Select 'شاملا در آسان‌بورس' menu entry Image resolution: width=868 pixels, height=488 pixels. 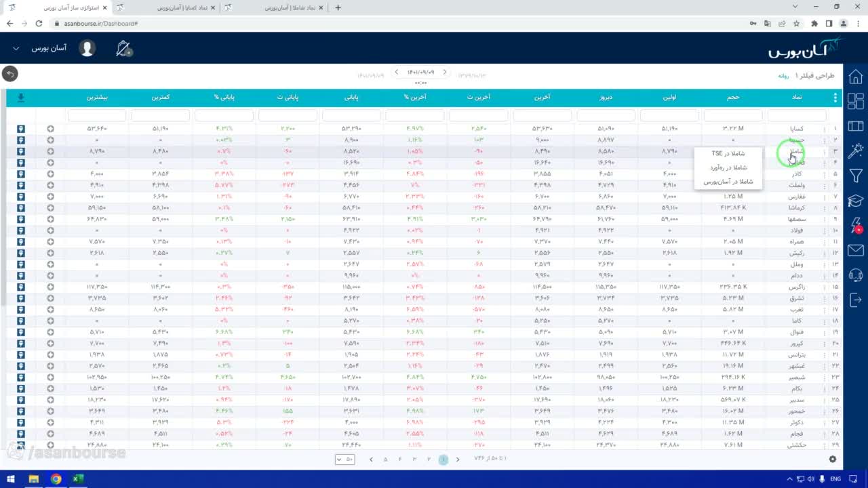pyautogui.click(x=728, y=182)
